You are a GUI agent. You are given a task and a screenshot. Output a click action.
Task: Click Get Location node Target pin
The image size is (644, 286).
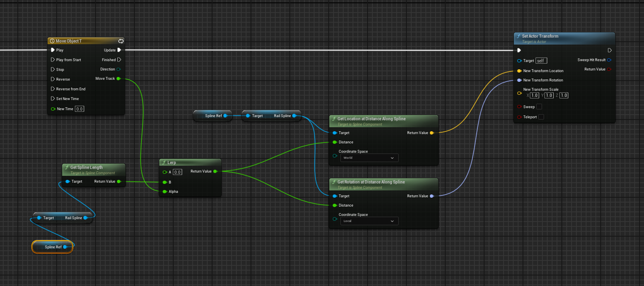[335, 133]
